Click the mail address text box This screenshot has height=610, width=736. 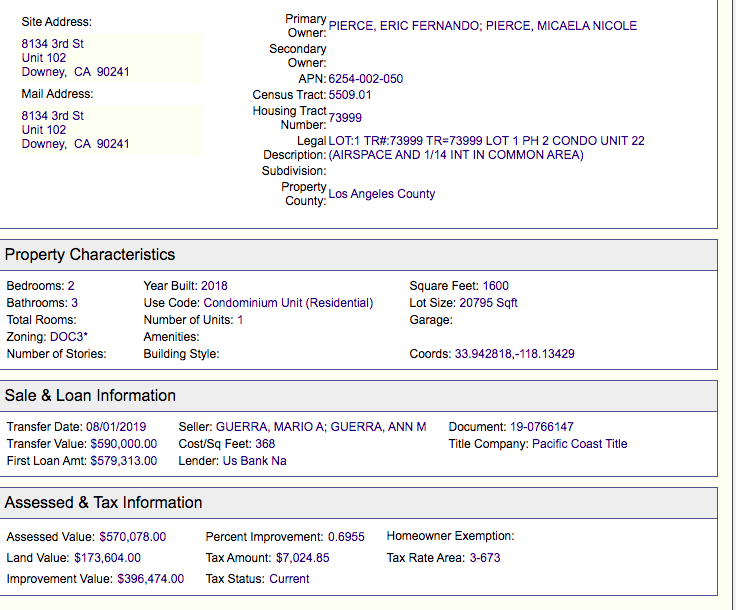tap(111, 130)
